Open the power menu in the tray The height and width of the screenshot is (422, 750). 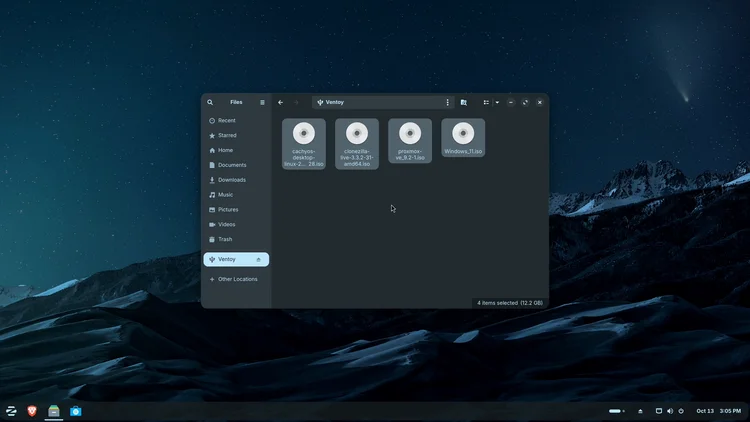(x=681, y=411)
